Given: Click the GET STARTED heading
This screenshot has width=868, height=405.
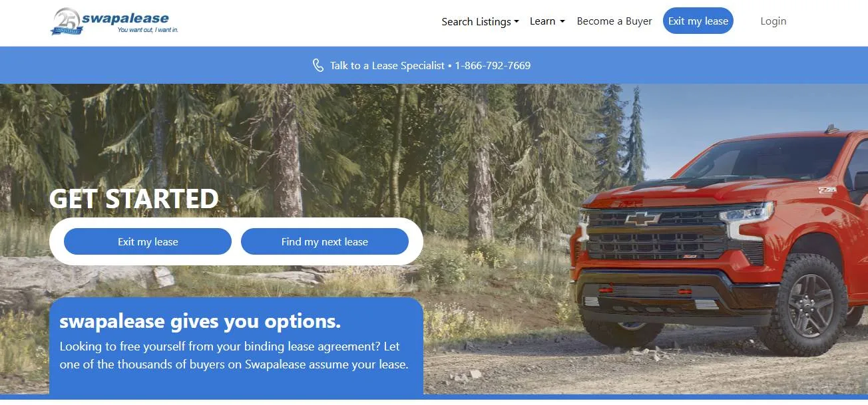Looking at the screenshot, I should pos(134,199).
